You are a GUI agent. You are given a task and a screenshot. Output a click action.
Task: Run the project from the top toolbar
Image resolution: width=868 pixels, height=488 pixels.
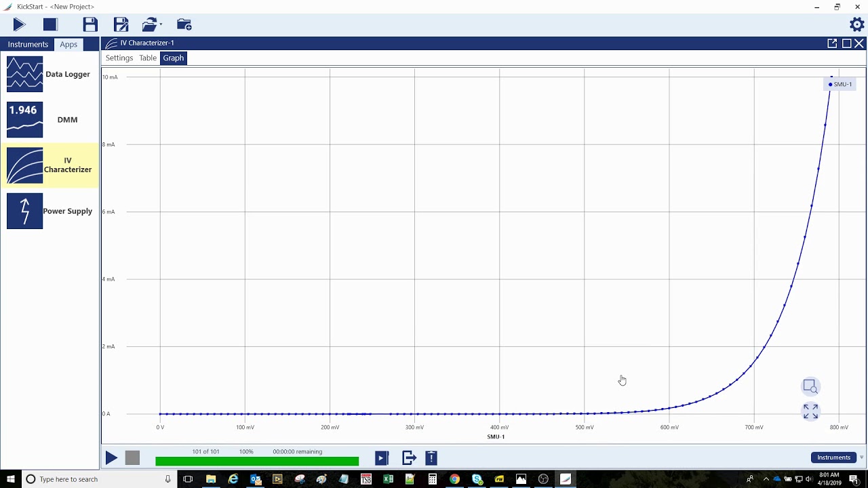pyautogui.click(x=19, y=25)
